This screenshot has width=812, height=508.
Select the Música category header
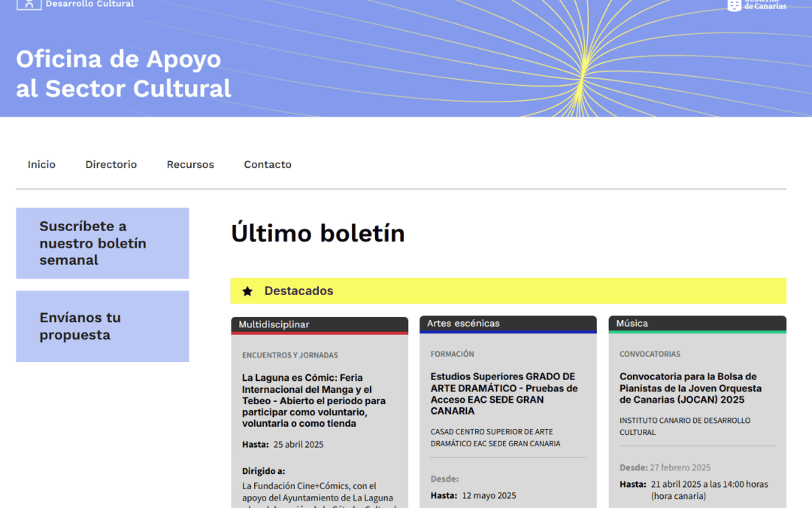[x=698, y=324]
